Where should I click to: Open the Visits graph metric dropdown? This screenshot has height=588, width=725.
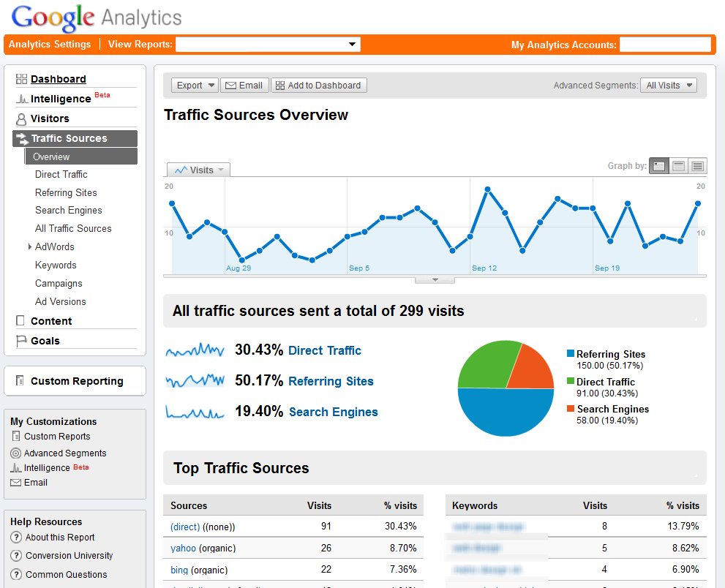pos(199,170)
